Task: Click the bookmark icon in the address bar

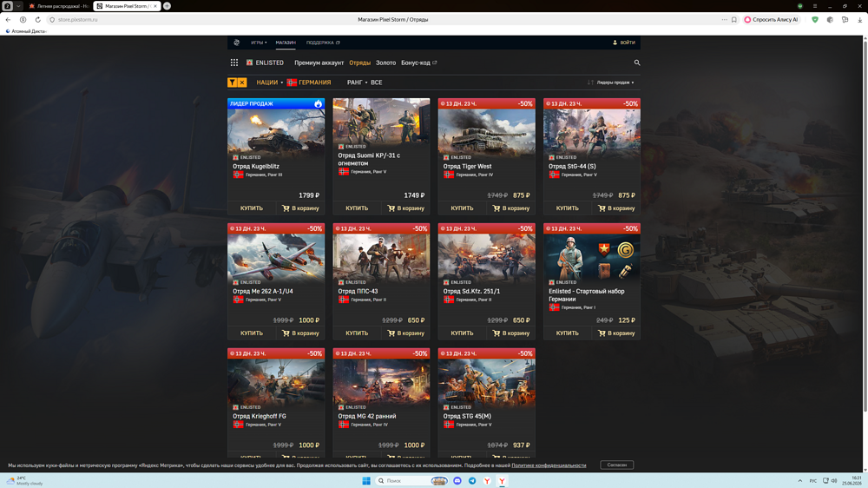Action: point(734,19)
